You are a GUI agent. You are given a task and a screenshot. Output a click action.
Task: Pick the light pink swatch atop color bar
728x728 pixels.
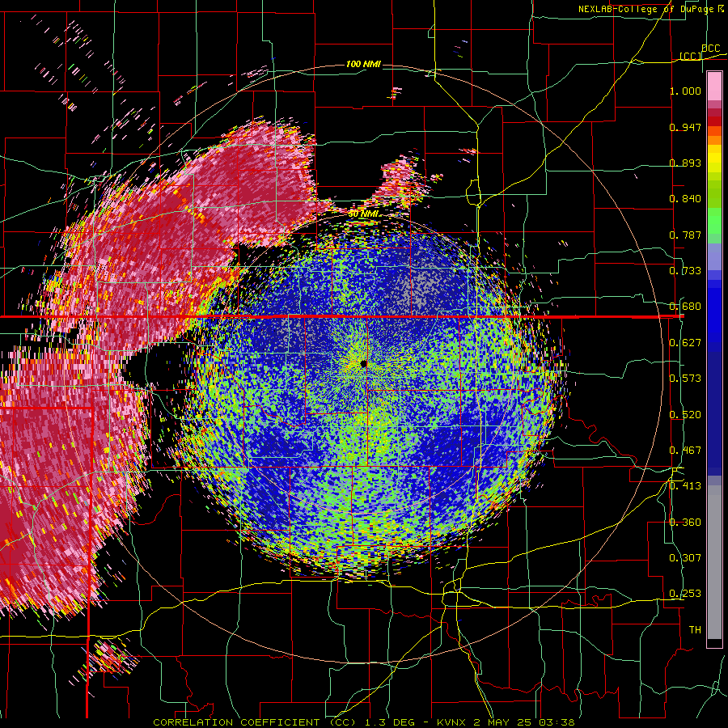tap(714, 86)
